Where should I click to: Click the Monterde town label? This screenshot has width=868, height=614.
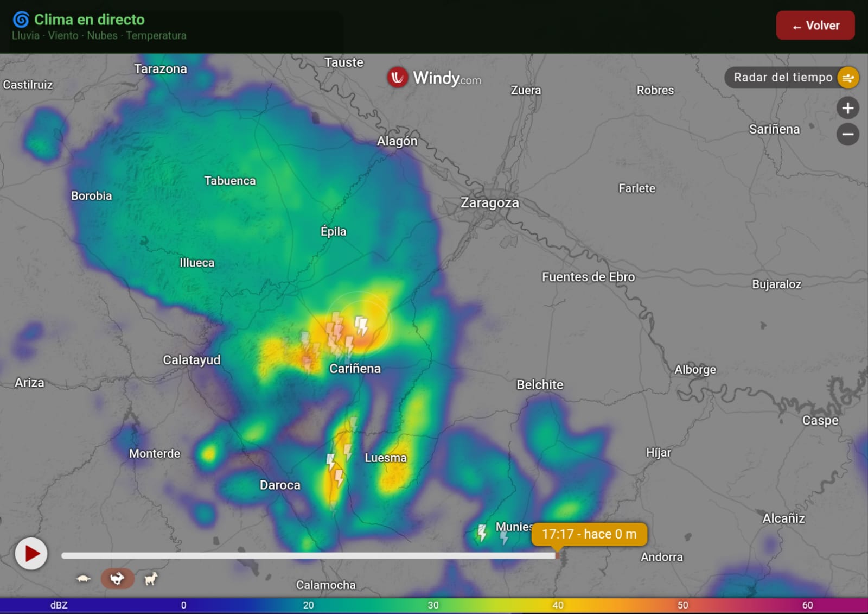(155, 453)
